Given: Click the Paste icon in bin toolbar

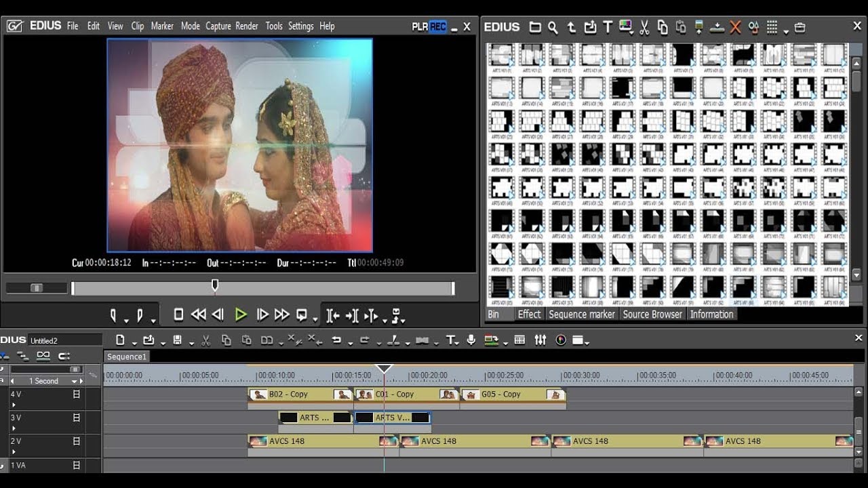Looking at the screenshot, I should pyautogui.click(x=681, y=27).
